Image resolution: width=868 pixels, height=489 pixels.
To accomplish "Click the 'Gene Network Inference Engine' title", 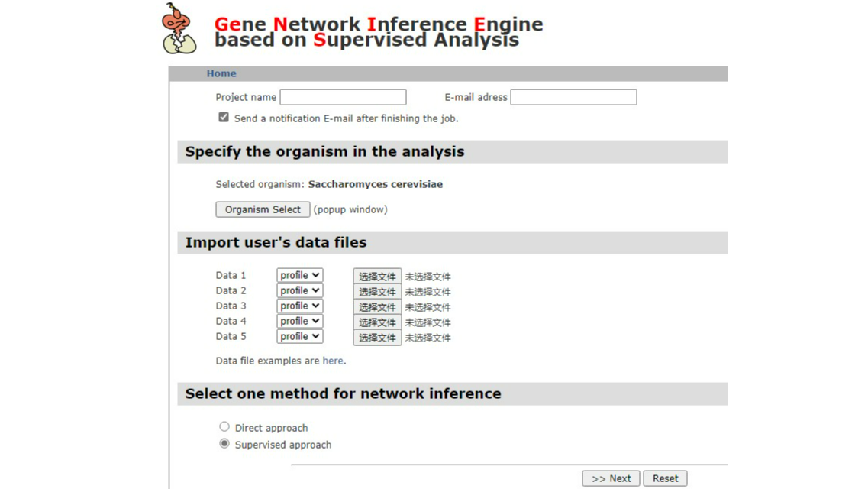I will pyautogui.click(x=379, y=24).
